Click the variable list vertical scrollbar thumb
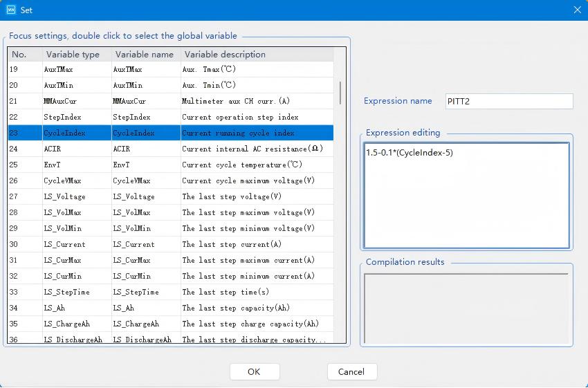This screenshot has width=588, height=388. click(x=340, y=93)
